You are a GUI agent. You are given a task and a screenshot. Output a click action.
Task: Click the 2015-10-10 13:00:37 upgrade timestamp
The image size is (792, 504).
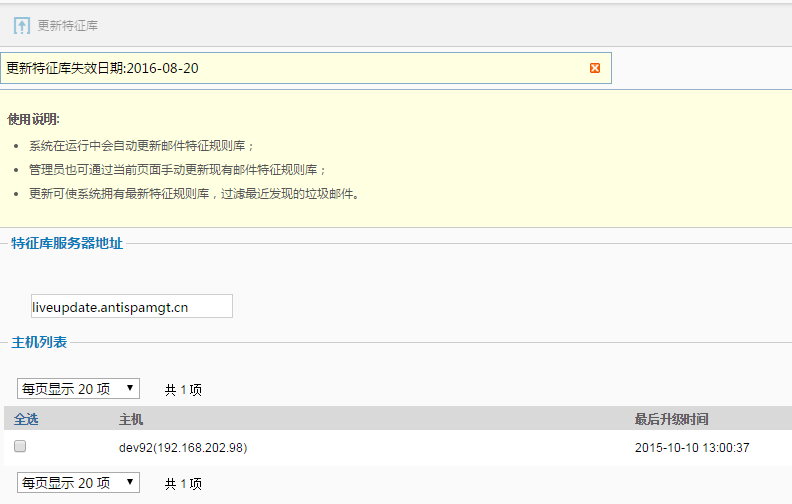click(x=692, y=448)
